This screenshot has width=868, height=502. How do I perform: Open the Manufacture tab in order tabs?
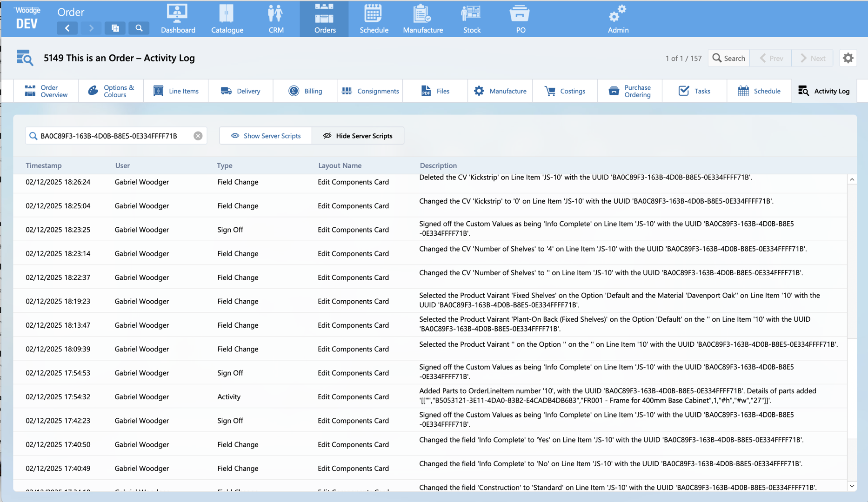[500, 91]
